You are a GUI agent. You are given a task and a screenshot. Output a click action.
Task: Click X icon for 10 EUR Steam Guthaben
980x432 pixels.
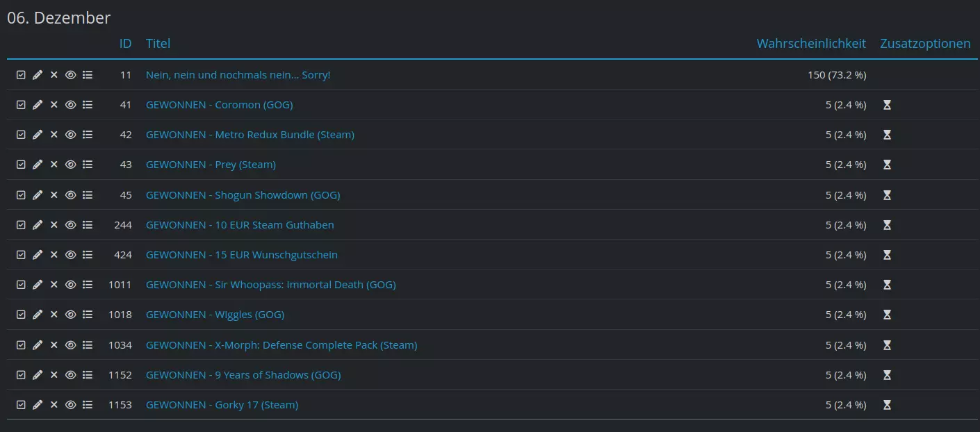tap(54, 225)
